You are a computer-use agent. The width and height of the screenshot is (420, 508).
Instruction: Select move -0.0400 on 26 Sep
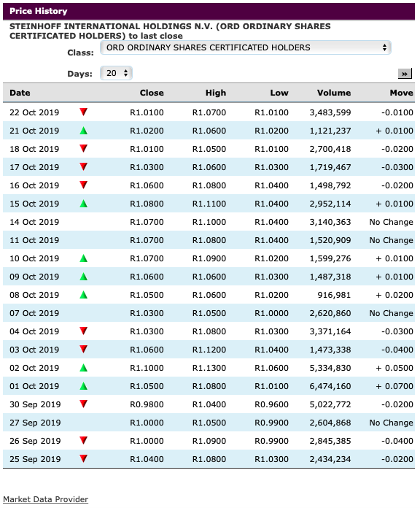click(397, 441)
